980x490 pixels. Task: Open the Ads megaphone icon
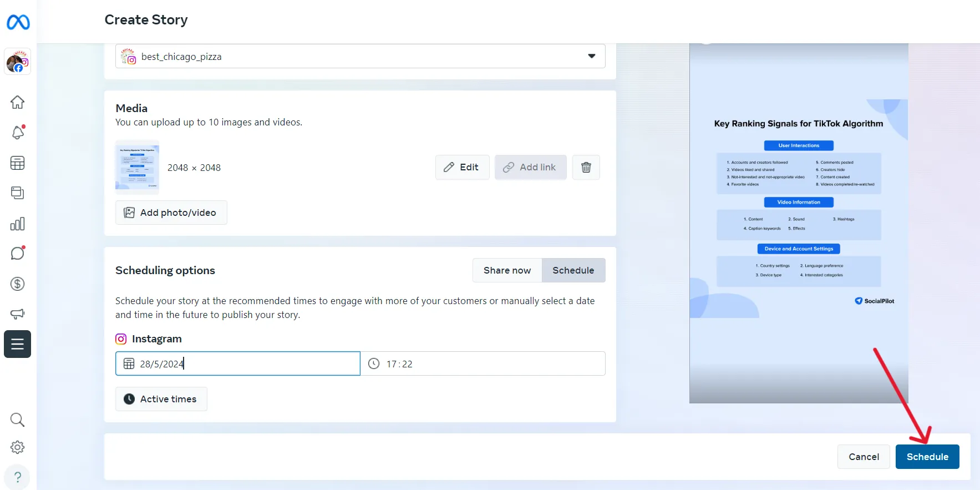click(x=18, y=314)
